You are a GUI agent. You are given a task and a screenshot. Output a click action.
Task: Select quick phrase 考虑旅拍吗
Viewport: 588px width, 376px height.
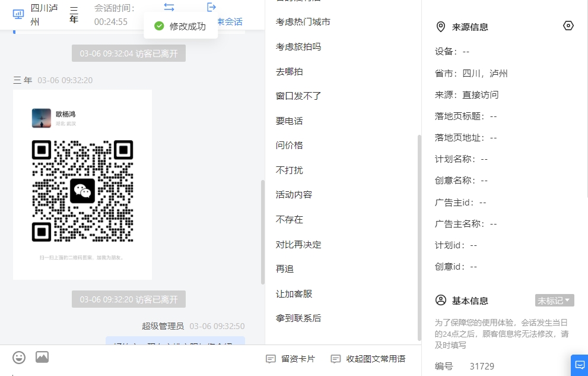click(x=298, y=47)
